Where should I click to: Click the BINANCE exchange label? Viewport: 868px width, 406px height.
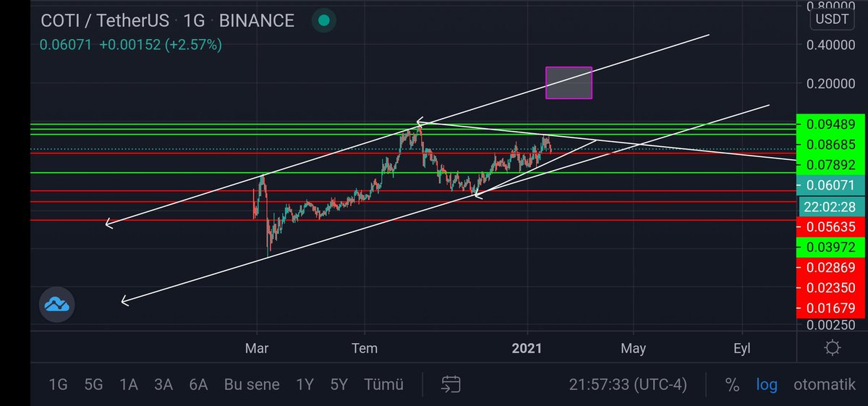tap(257, 21)
